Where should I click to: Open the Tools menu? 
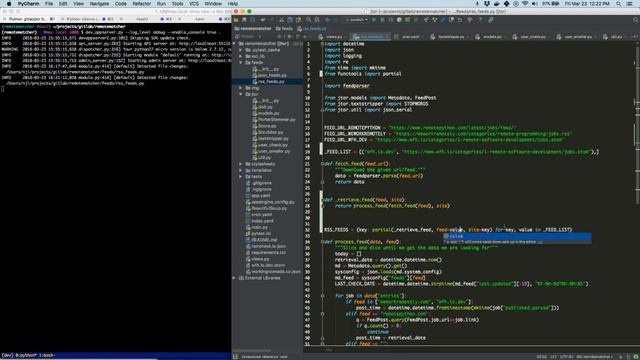177,4
